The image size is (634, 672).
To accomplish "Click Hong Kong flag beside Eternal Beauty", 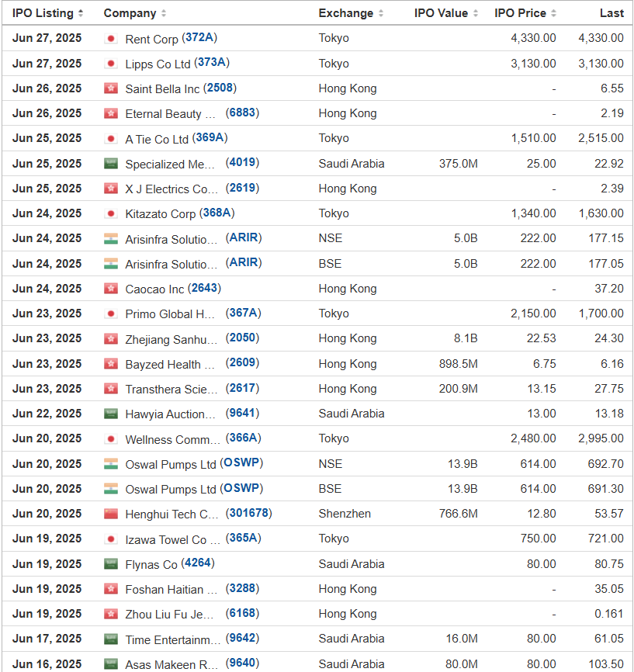I will click(x=111, y=113).
